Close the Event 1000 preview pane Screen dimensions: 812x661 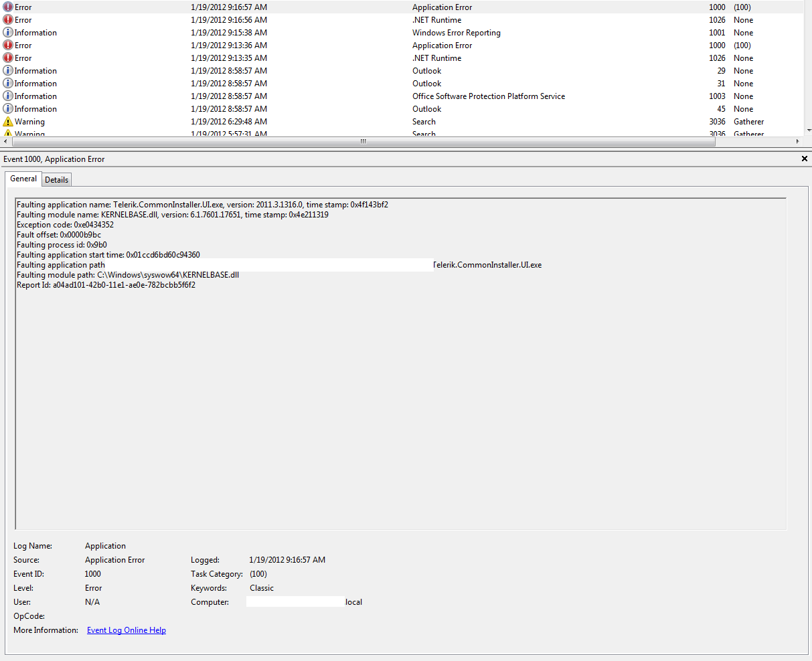pyautogui.click(x=805, y=159)
